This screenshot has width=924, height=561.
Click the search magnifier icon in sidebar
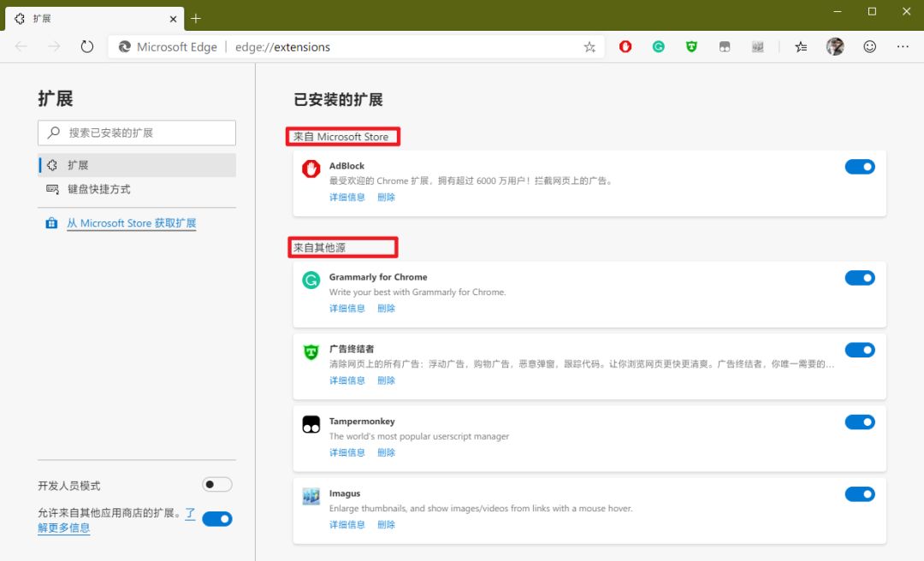54,133
